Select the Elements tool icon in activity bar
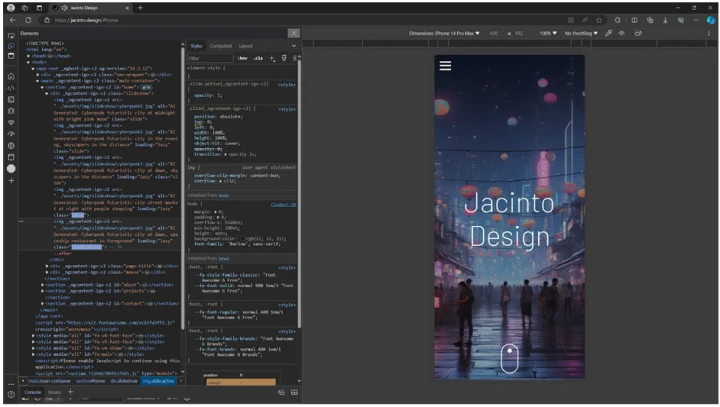720x407 pixels. point(11,88)
